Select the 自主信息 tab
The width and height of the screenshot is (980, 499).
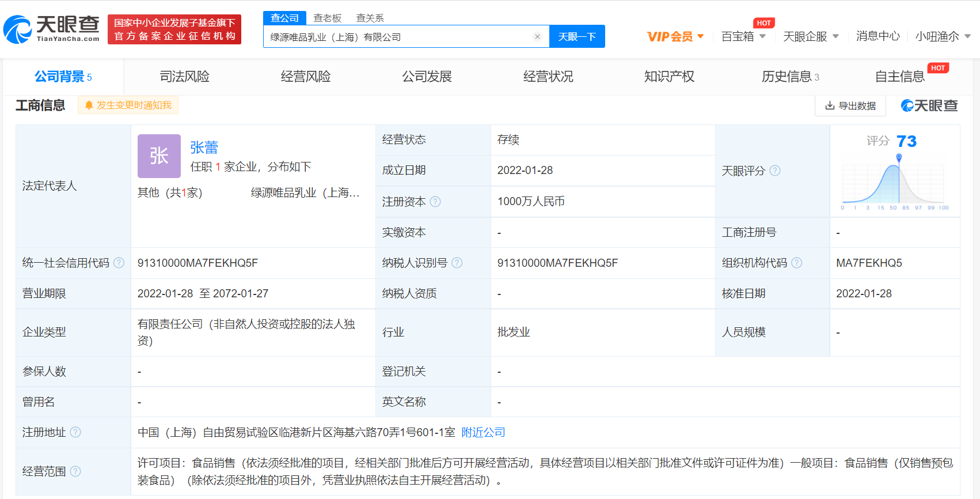tap(900, 77)
